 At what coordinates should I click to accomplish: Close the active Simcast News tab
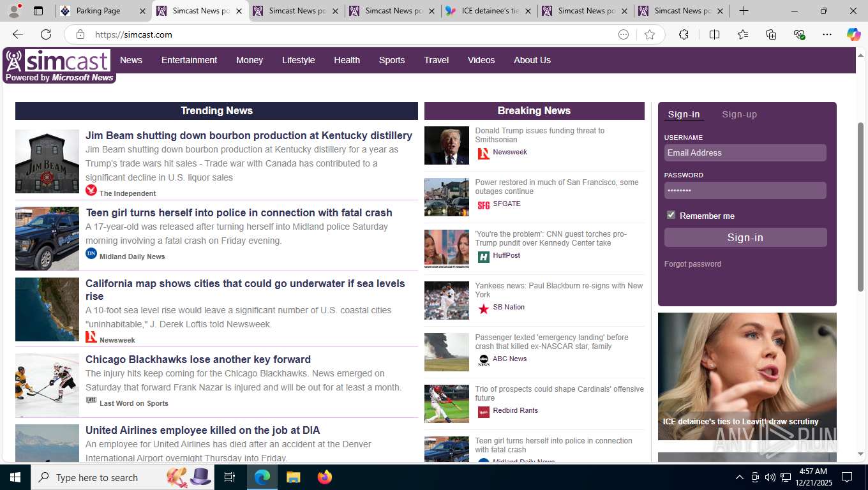(x=239, y=11)
